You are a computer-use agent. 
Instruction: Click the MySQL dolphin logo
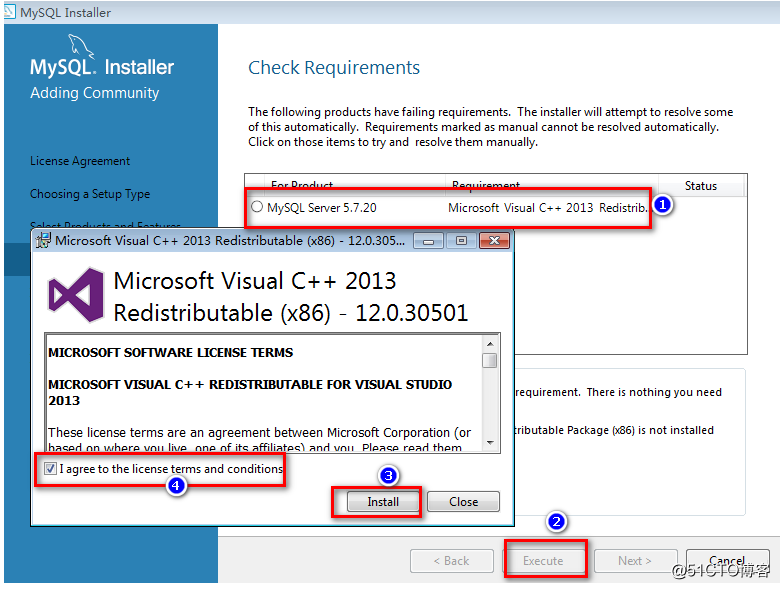pos(81,46)
